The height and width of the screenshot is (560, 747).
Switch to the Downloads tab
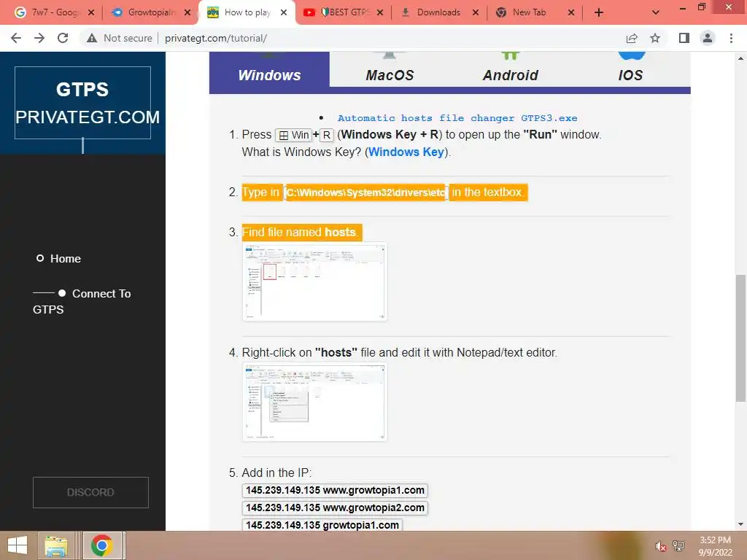pyautogui.click(x=438, y=12)
